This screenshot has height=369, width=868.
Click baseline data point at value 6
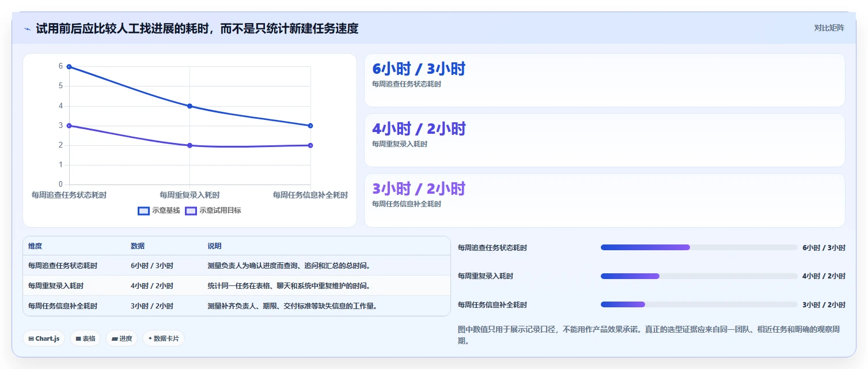click(69, 67)
